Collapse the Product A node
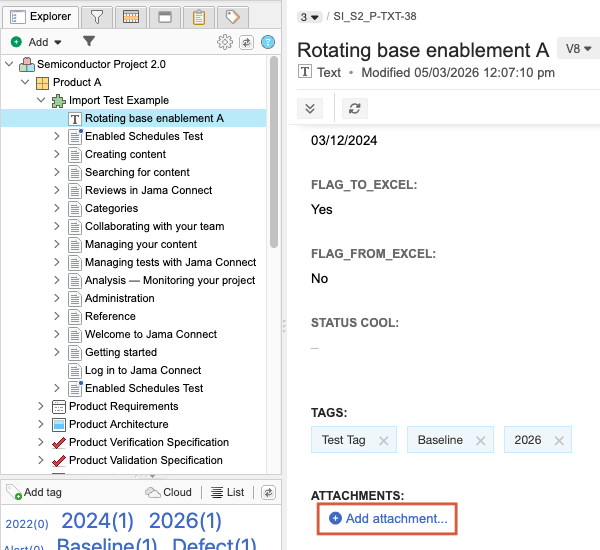 (x=25, y=82)
